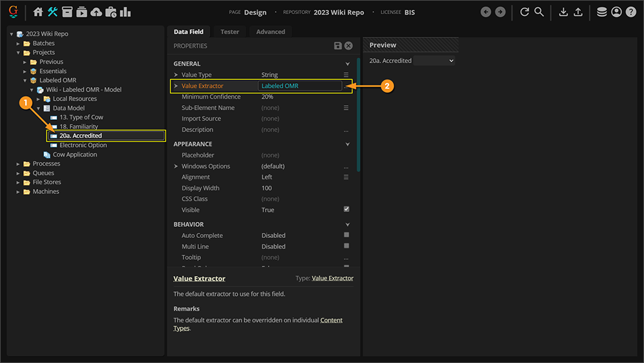644x363 pixels.
Task: Open the 20a. Accredited preview dropdown
Action: (x=434, y=61)
